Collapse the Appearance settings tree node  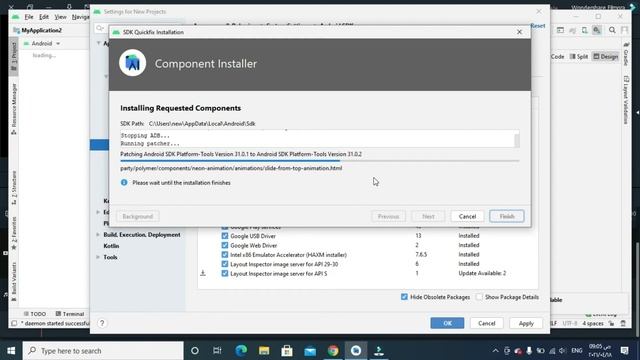point(99,43)
